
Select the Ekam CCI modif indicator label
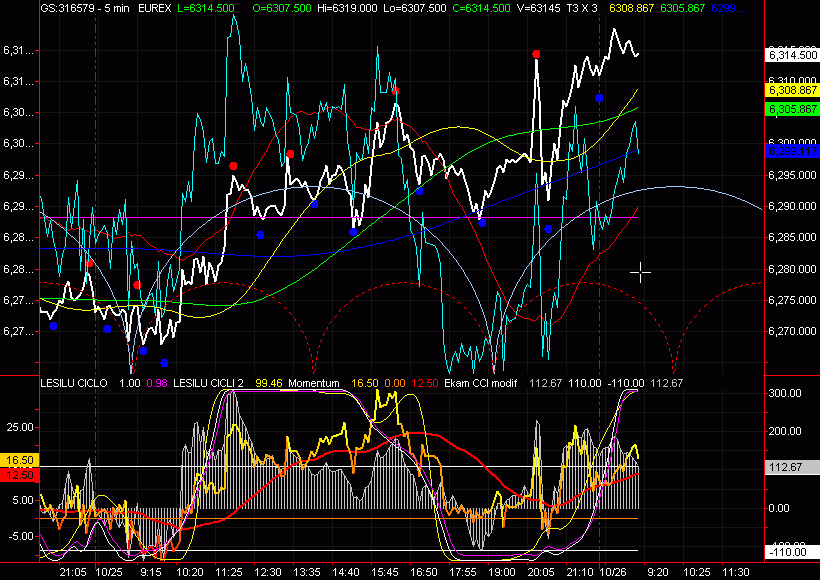point(480,383)
